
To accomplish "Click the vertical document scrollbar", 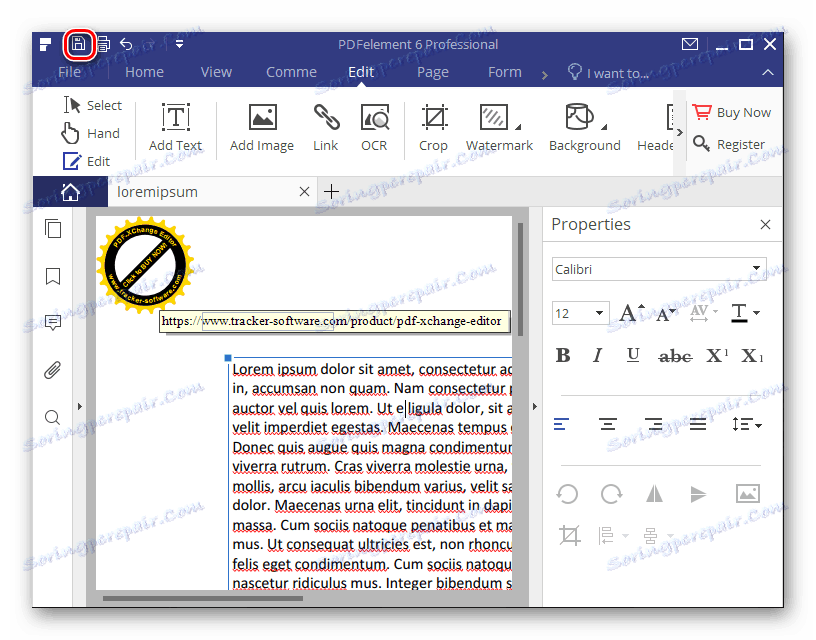I will [x=520, y=279].
